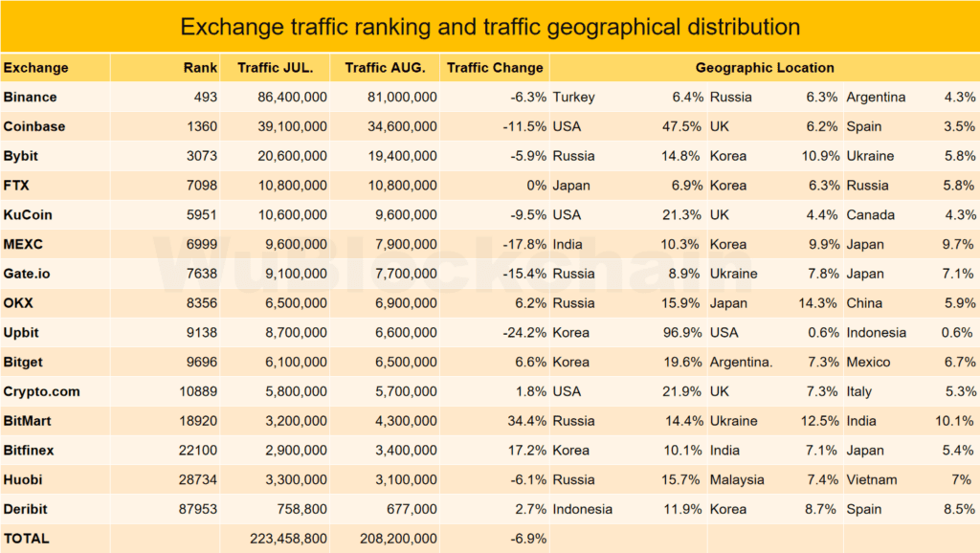Click the 'TOTAL' row label
This screenshot has width=980, height=553.
tap(26, 538)
